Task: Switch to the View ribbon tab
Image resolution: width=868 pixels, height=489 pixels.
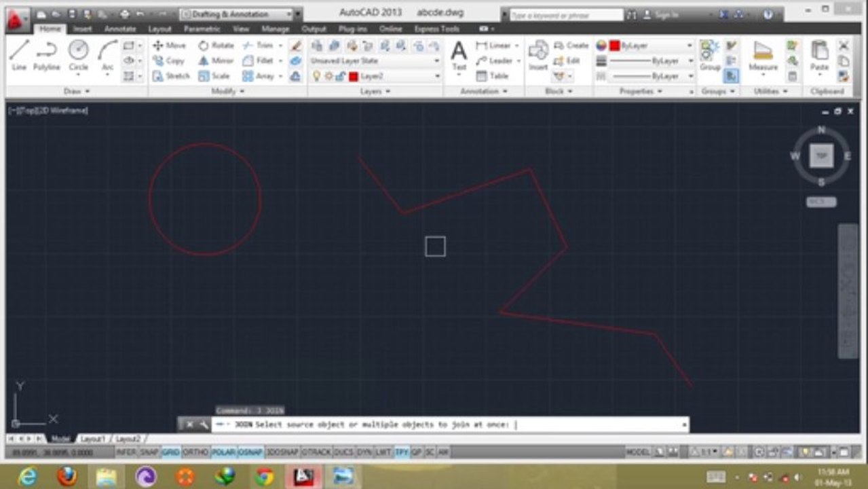Action: [240, 29]
